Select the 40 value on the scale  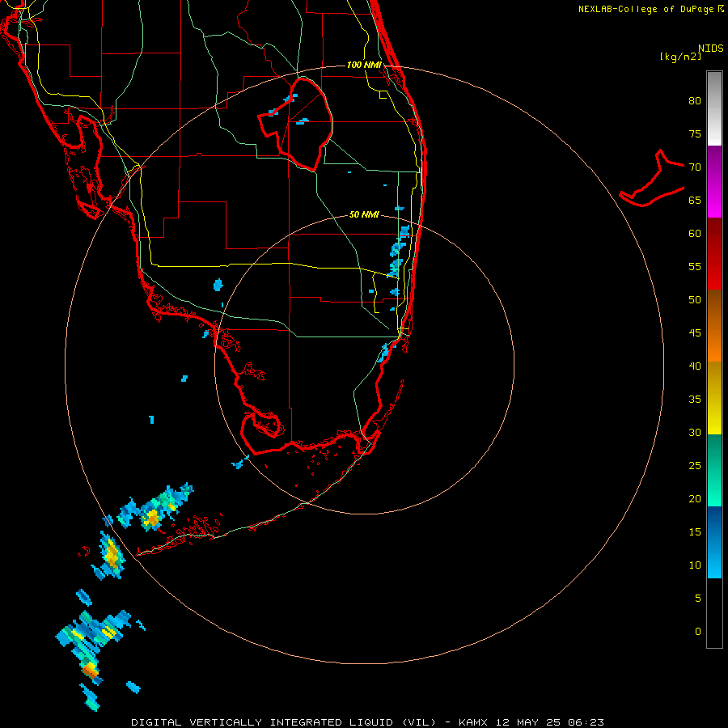pos(695,366)
